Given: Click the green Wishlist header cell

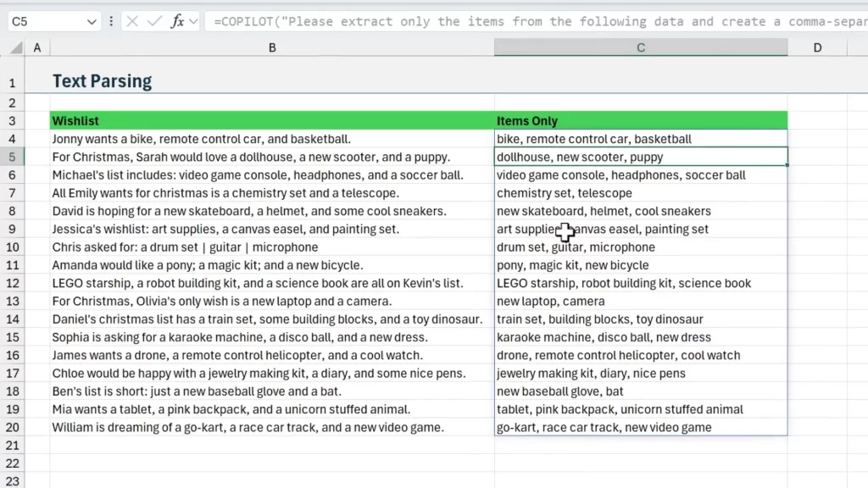Looking at the screenshot, I should coord(271,120).
